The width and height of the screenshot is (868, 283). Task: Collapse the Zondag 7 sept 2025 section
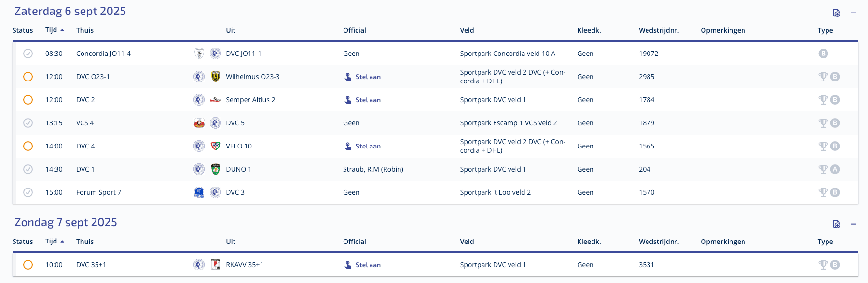[854, 224]
